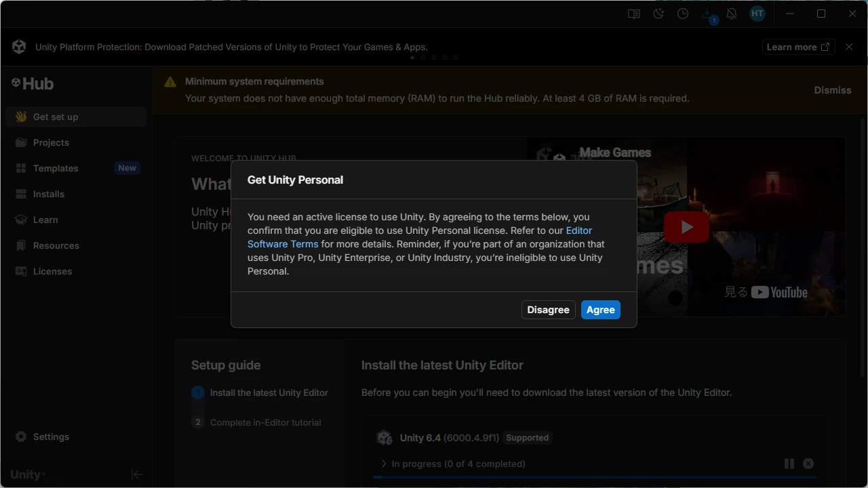
Task: Select step 1 Install the latest Unity Editor
Action: click(x=260, y=392)
